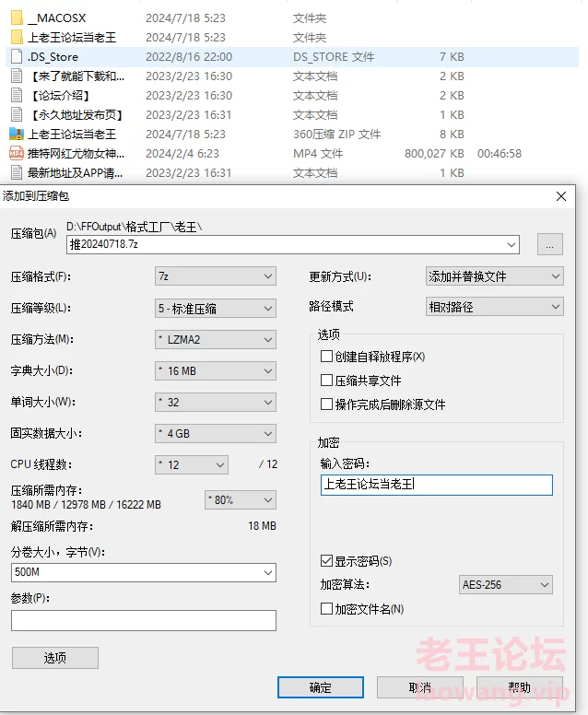Select the .DS_Store file icon
Image resolution: width=588 pixels, height=715 pixels.
(x=17, y=56)
